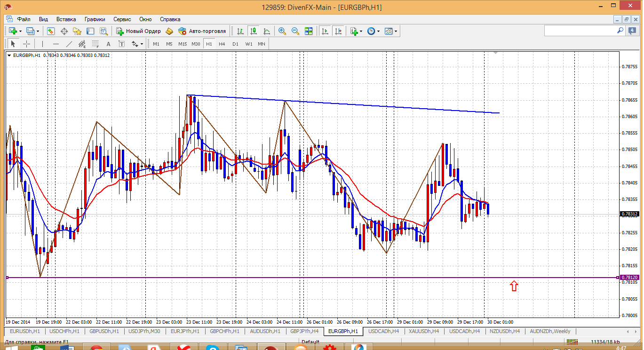The width and height of the screenshot is (644, 350).
Task: Zoom in on the chart
Action: tap(282, 31)
